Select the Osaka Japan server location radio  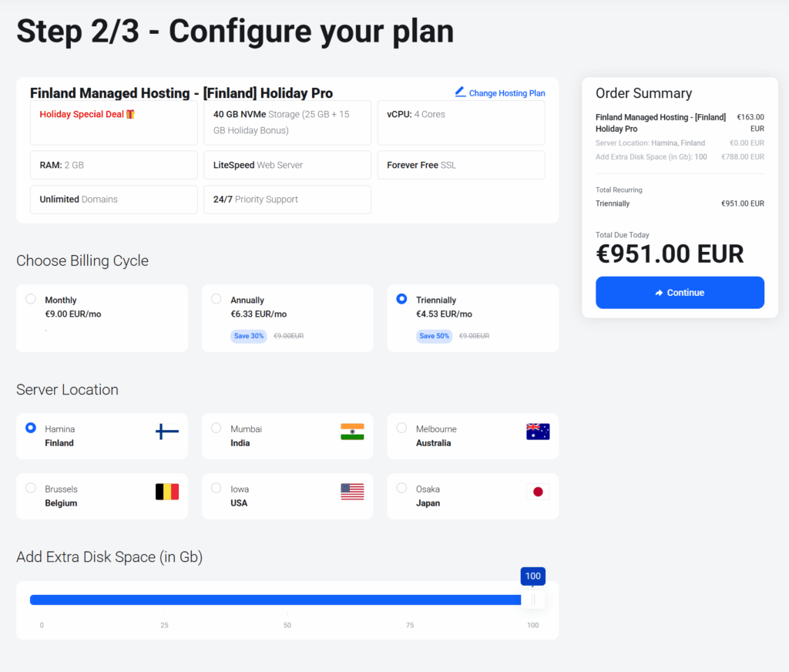[401, 489]
